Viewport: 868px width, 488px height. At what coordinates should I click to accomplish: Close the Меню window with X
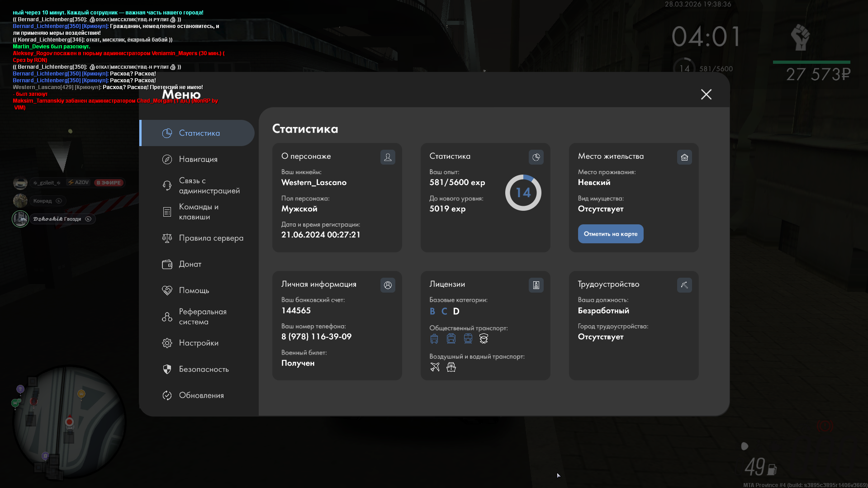coord(706,94)
